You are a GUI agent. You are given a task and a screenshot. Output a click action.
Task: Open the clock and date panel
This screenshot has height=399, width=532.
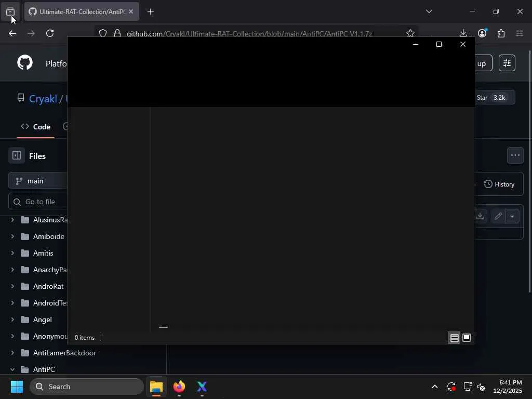click(x=508, y=387)
